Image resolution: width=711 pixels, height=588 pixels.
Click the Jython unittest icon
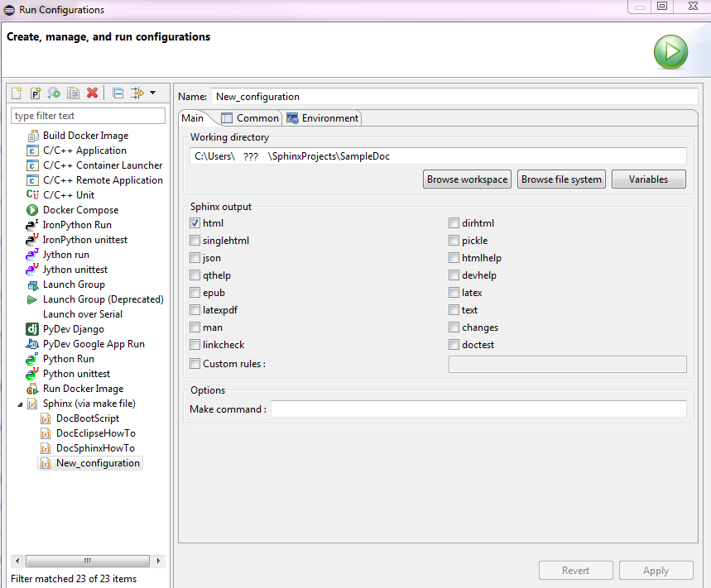[31, 269]
